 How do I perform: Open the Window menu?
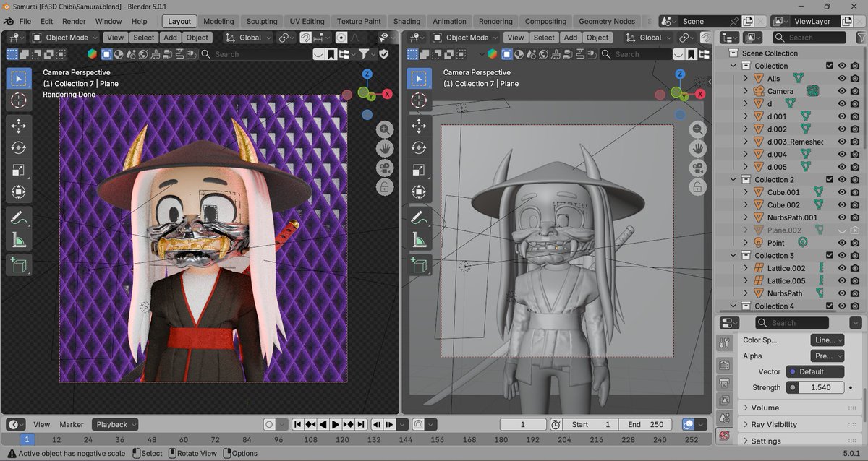point(109,21)
